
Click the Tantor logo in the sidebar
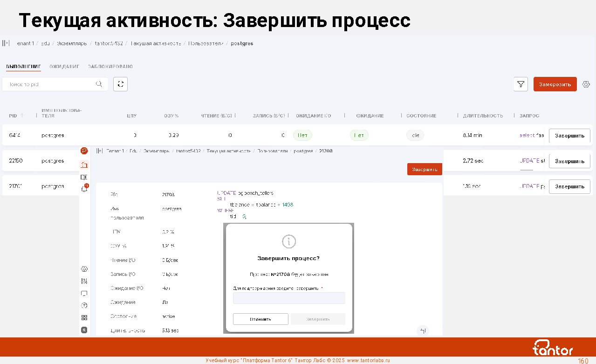pos(84,151)
